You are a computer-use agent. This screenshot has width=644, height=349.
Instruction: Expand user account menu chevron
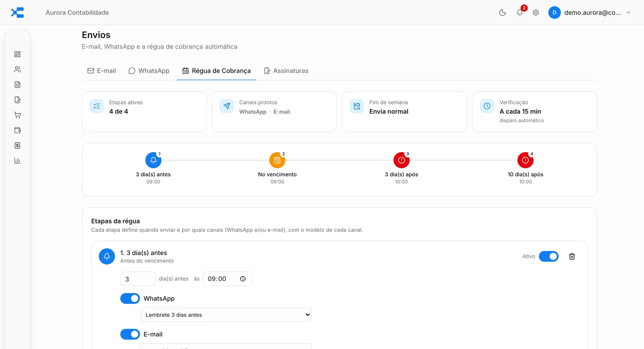(x=628, y=12)
